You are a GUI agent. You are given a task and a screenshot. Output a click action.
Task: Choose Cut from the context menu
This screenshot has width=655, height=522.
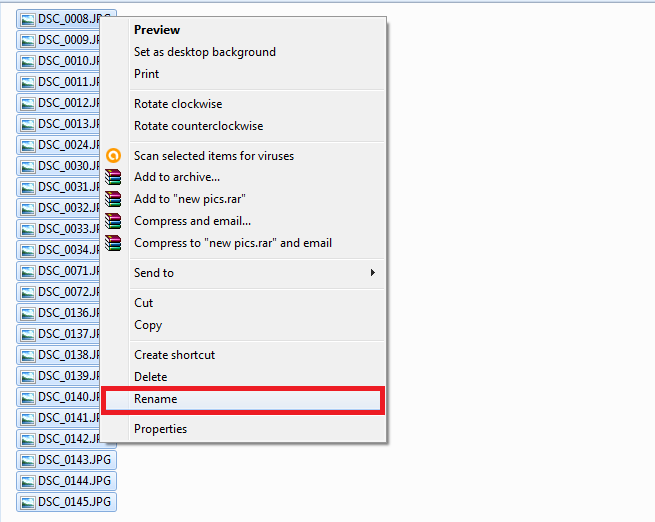tap(144, 303)
